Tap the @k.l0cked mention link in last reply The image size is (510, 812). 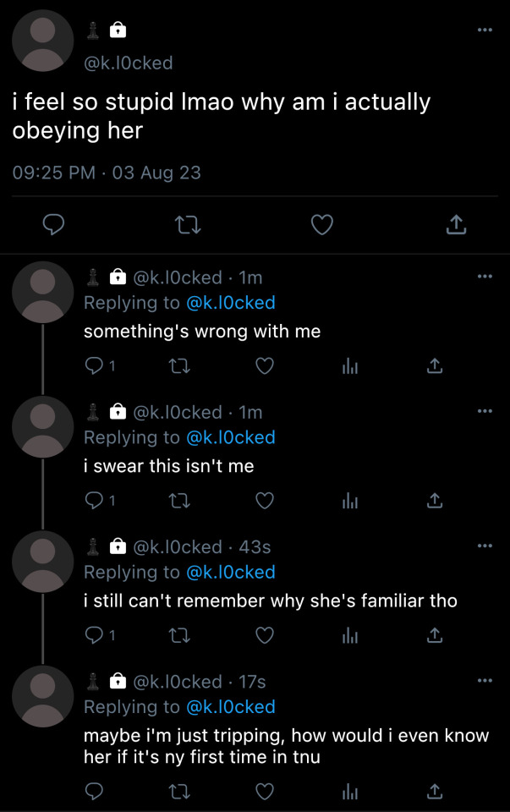(x=230, y=707)
